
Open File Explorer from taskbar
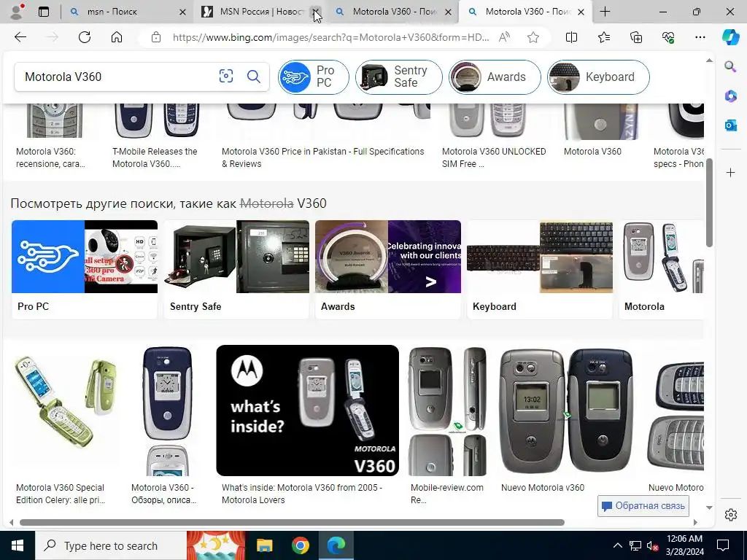coord(264,545)
